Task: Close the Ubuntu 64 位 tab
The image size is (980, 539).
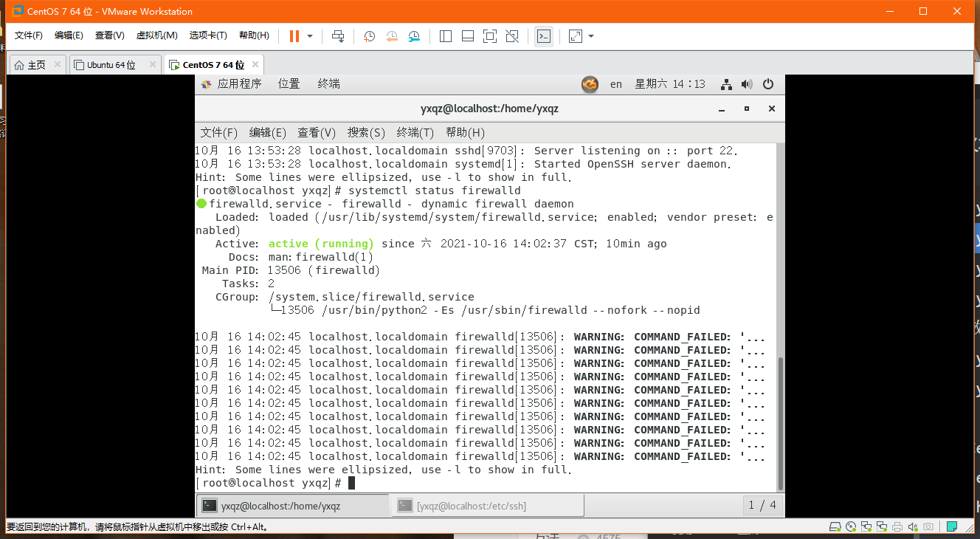Action: (x=153, y=65)
